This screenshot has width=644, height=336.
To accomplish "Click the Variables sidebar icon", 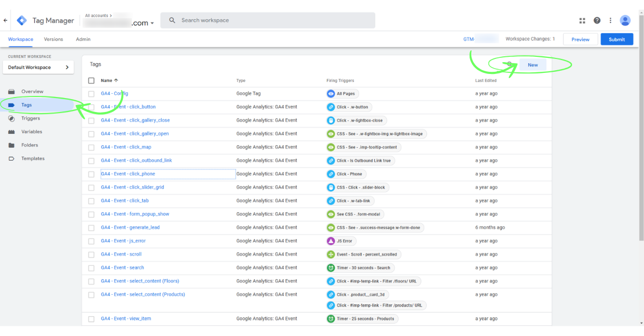I will pyautogui.click(x=11, y=132).
